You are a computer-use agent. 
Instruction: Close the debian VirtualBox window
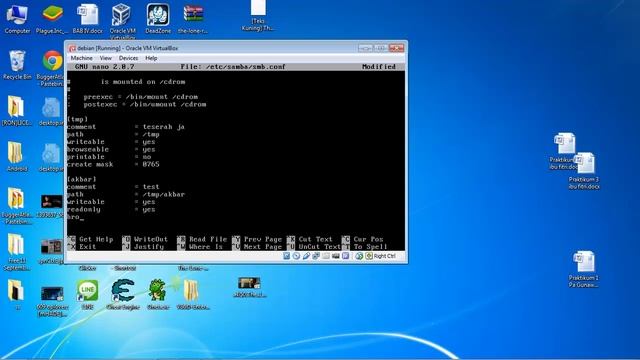pyautogui.click(x=396, y=48)
